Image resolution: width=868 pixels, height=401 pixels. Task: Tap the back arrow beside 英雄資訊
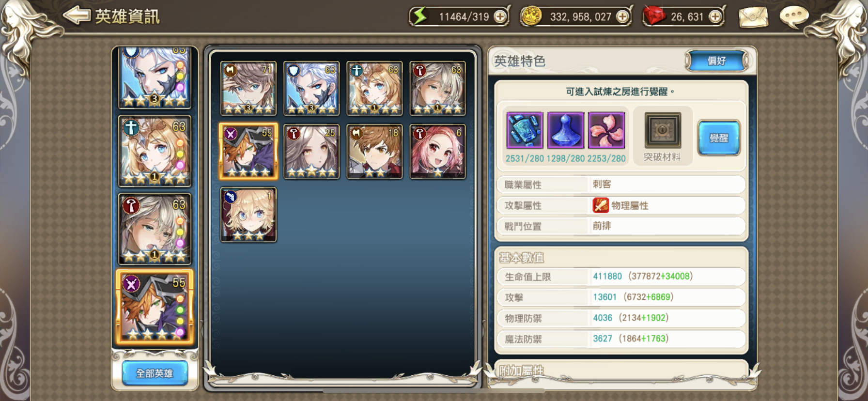click(76, 15)
